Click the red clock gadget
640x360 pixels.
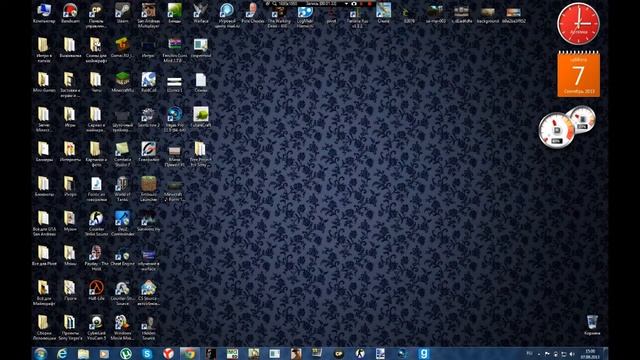(x=578, y=23)
